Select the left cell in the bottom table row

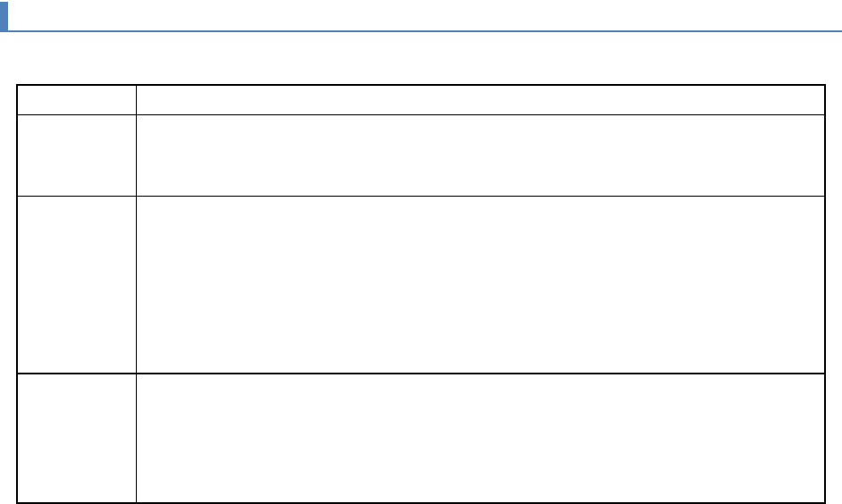[76, 437]
